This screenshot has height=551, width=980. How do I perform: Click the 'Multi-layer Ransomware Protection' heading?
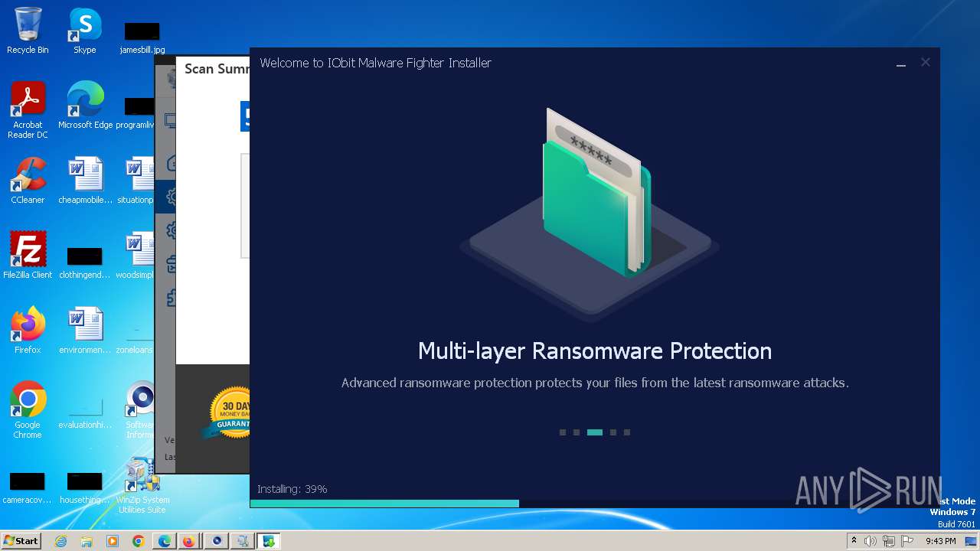tap(595, 351)
